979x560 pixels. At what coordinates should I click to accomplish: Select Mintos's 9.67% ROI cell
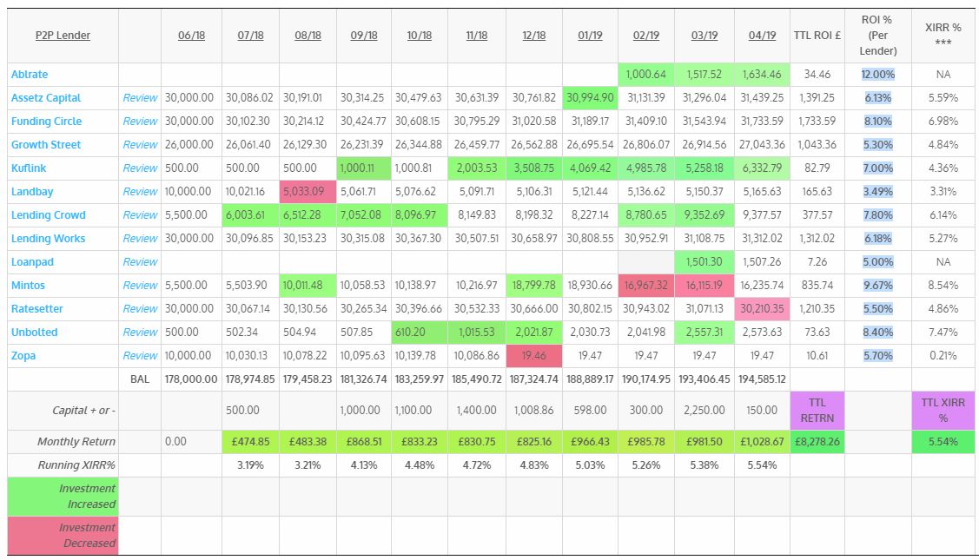coord(878,286)
